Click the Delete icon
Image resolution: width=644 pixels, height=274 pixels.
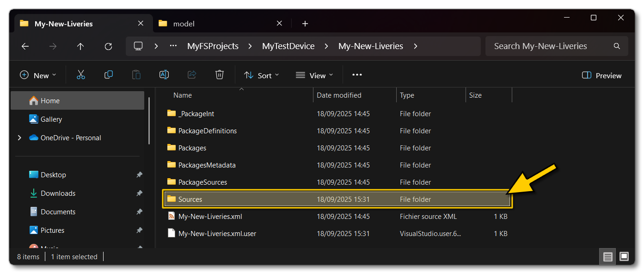219,75
